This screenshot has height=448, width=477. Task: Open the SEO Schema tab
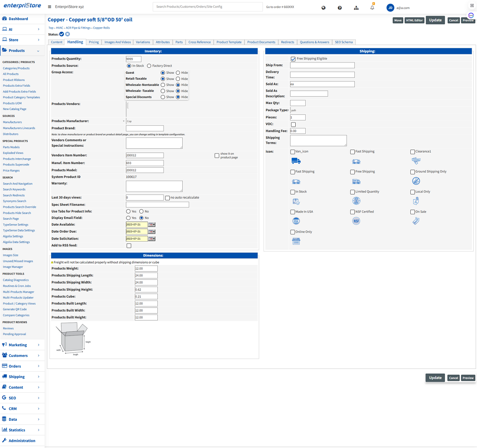click(343, 42)
